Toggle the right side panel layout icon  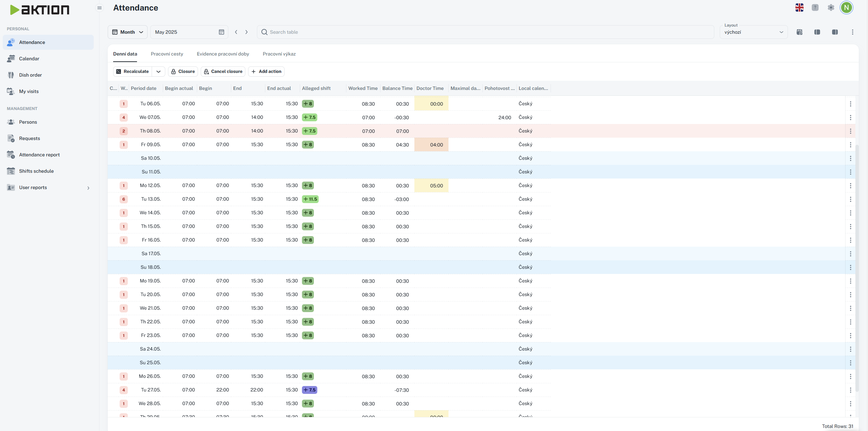[x=835, y=32]
